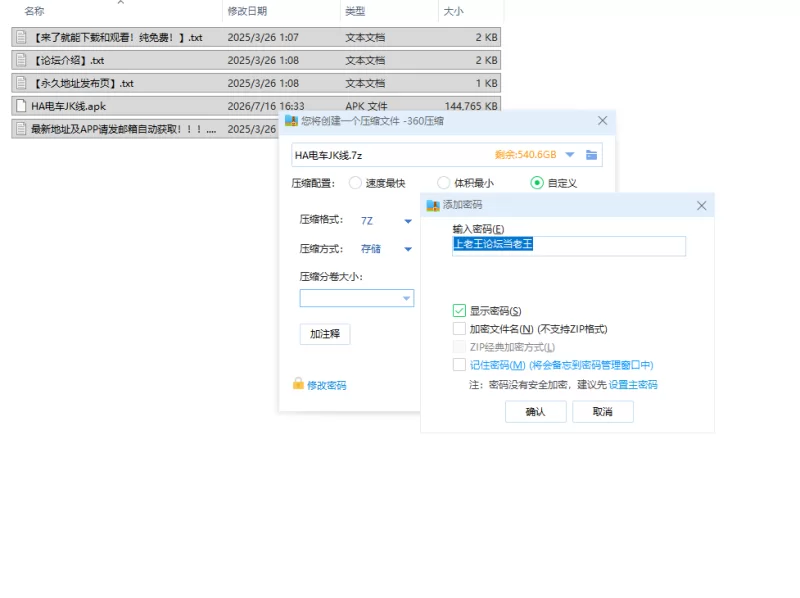This screenshot has height=598, width=800.
Task: Sort files by 修改日期 column header
Action: [x=247, y=11]
